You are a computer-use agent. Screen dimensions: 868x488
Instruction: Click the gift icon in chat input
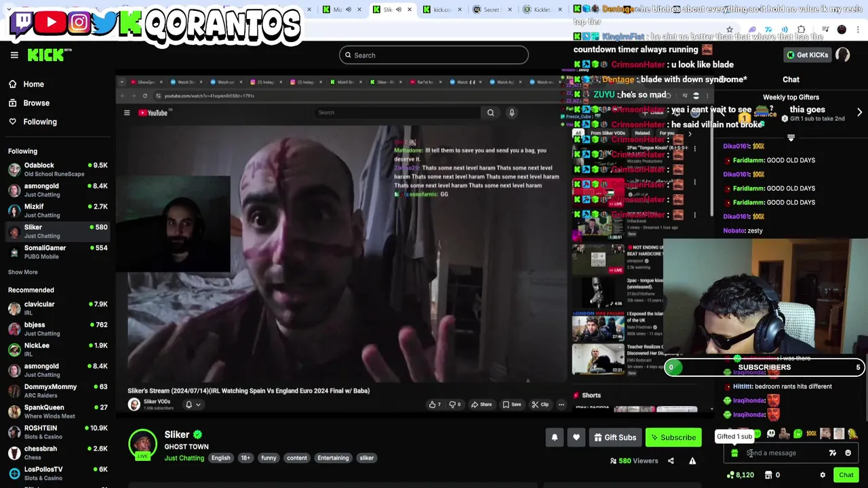[734, 453]
